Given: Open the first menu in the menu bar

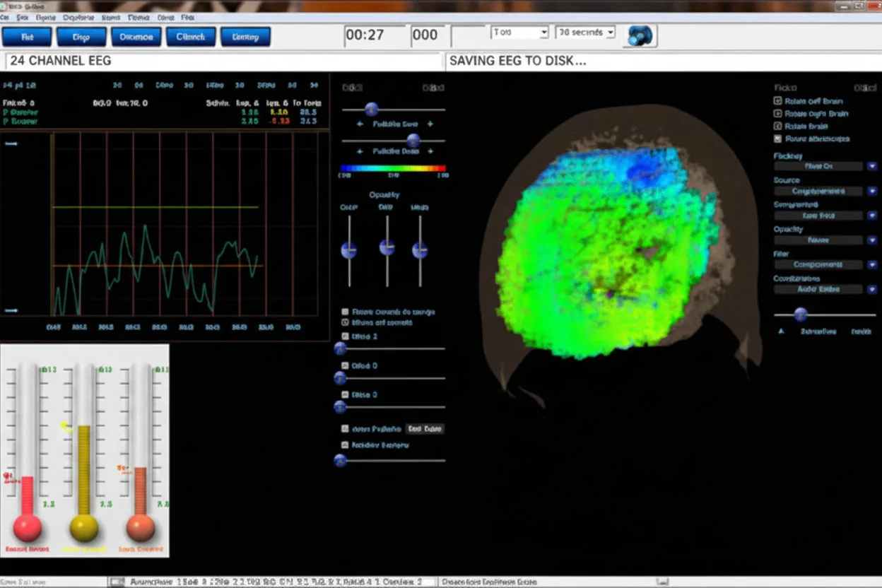Looking at the screenshot, I should (4, 16).
